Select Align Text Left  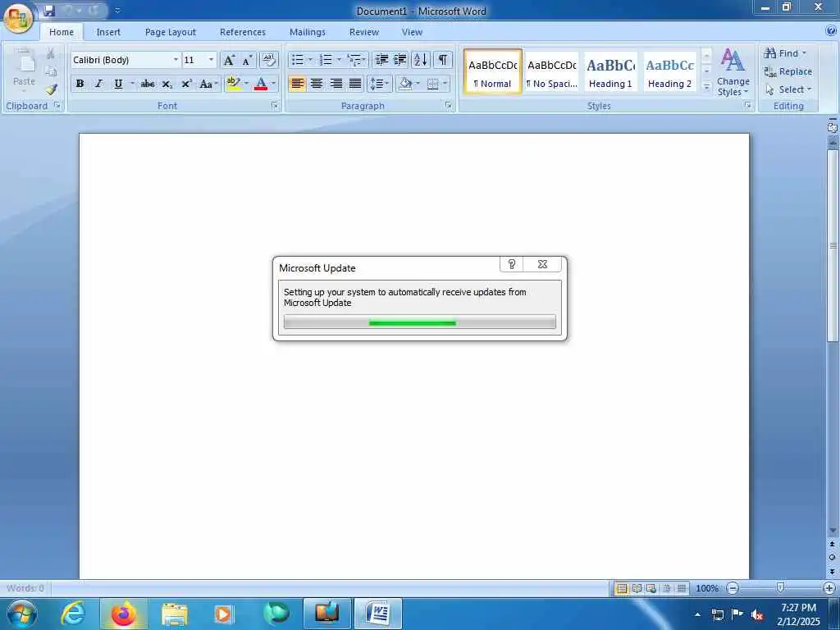pyautogui.click(x=297, y=84)
